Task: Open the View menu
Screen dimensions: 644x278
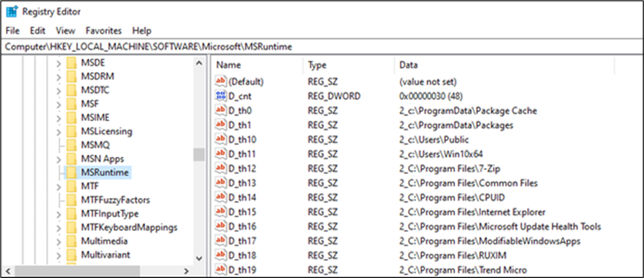Action: 65,30
